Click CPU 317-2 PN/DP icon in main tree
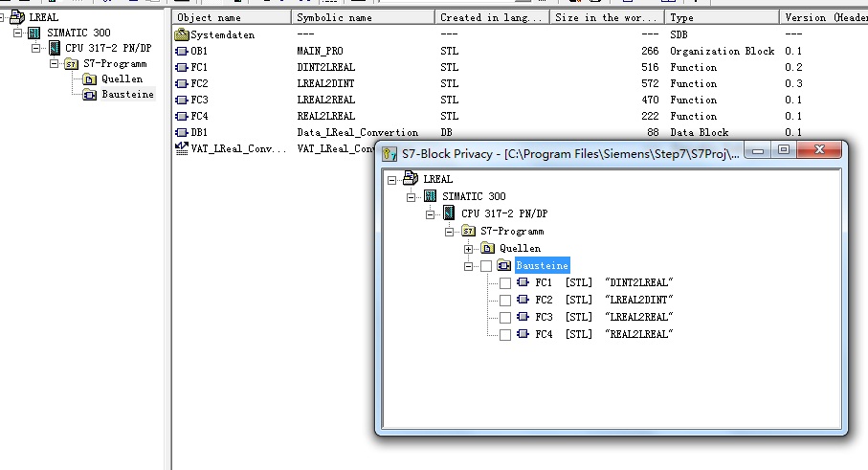The height and width of the screenshot is (470, 868). coord(54,48)
